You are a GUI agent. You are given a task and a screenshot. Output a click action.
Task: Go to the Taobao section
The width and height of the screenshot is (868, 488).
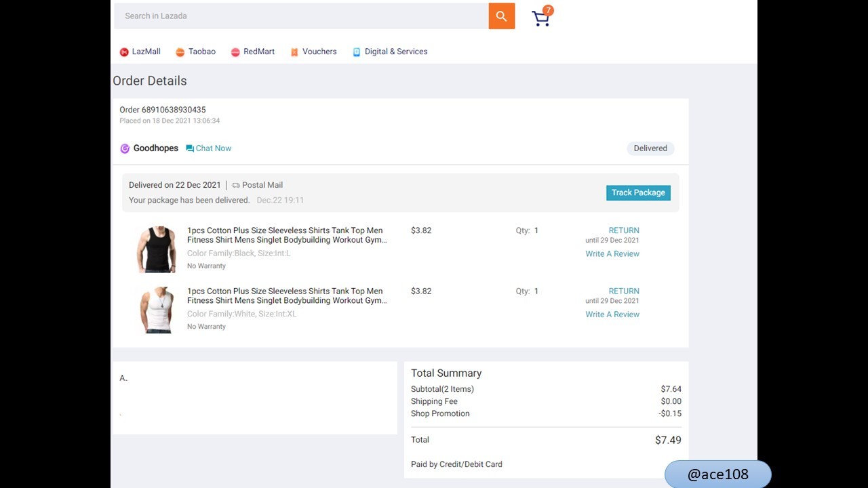click(202, 52)
